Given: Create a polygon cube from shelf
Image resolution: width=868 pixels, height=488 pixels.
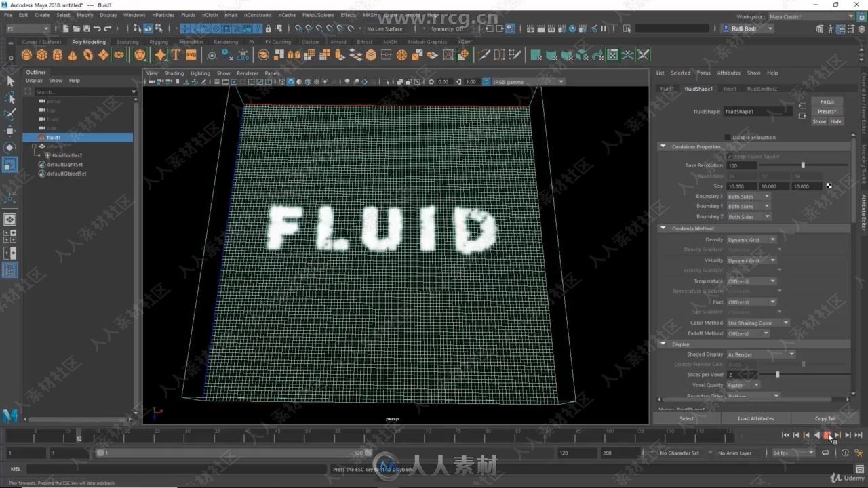Looking at the screenshot, I should (x=42, y=55).
